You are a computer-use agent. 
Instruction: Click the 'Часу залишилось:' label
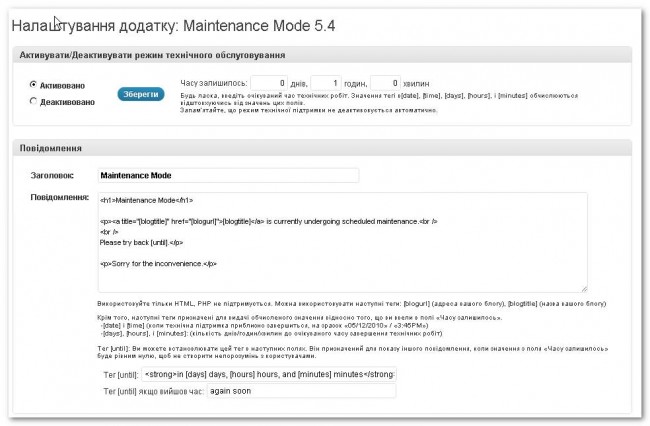pos(213,83)
